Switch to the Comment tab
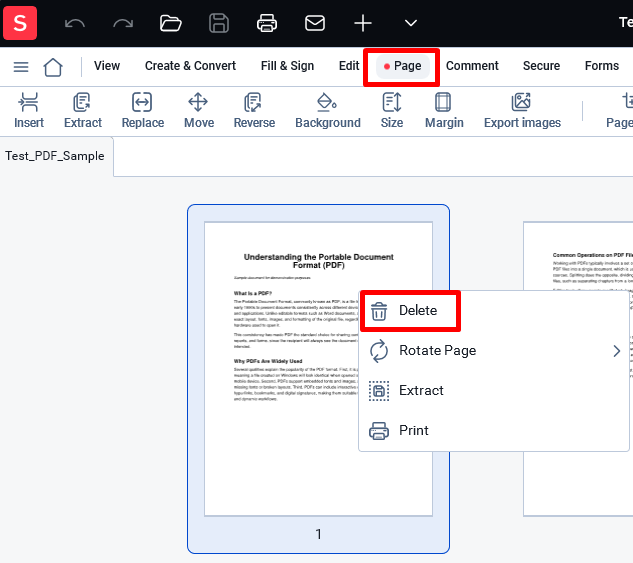This screenshot has height=563, width=633. [472, 66]
